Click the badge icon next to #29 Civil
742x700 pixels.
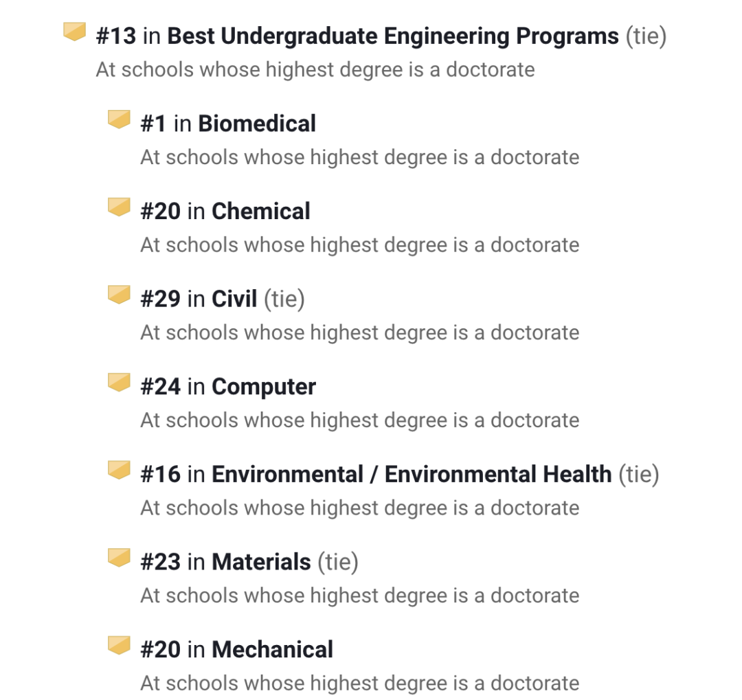point(119,295)
